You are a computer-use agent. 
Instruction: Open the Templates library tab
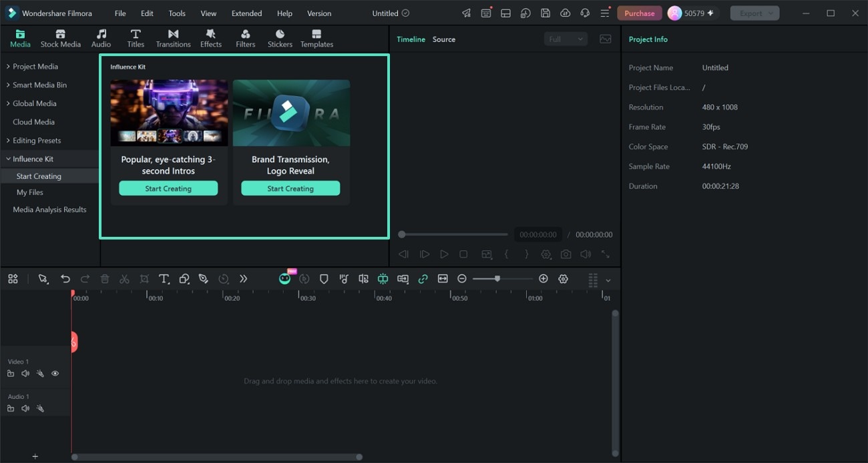click(x=316, y=39)
